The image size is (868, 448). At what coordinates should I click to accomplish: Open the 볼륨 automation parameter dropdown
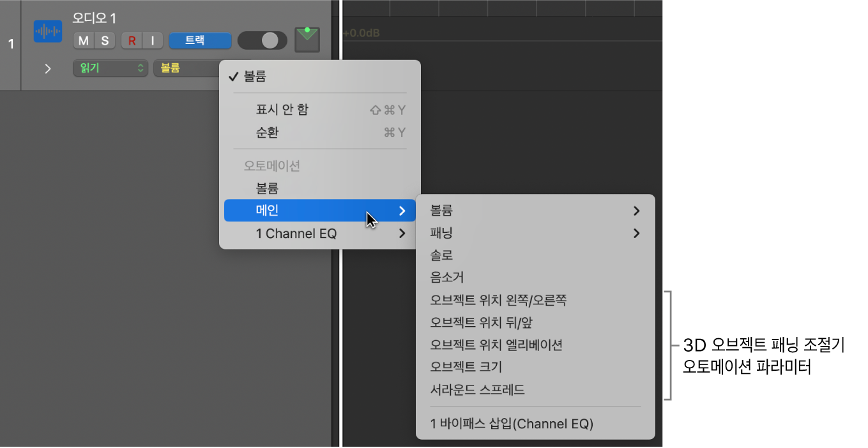[186, 68]
